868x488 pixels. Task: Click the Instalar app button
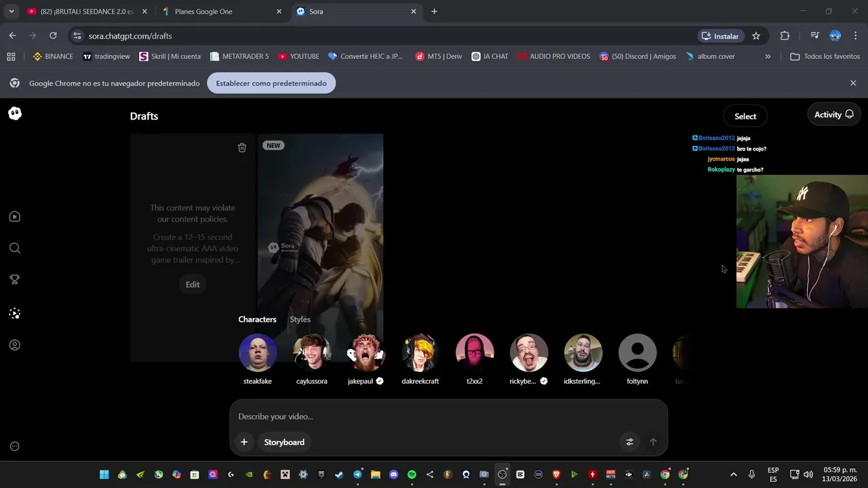720,36
